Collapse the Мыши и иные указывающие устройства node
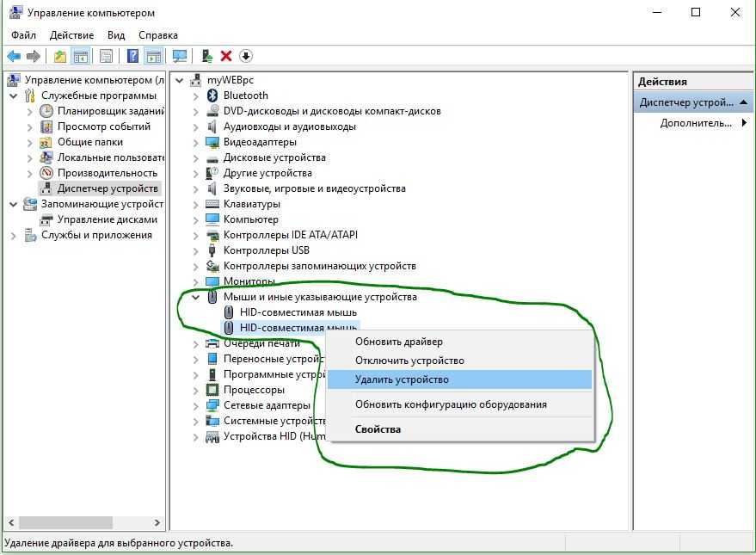Screen dimensions: 756x555 click(196, 297)
